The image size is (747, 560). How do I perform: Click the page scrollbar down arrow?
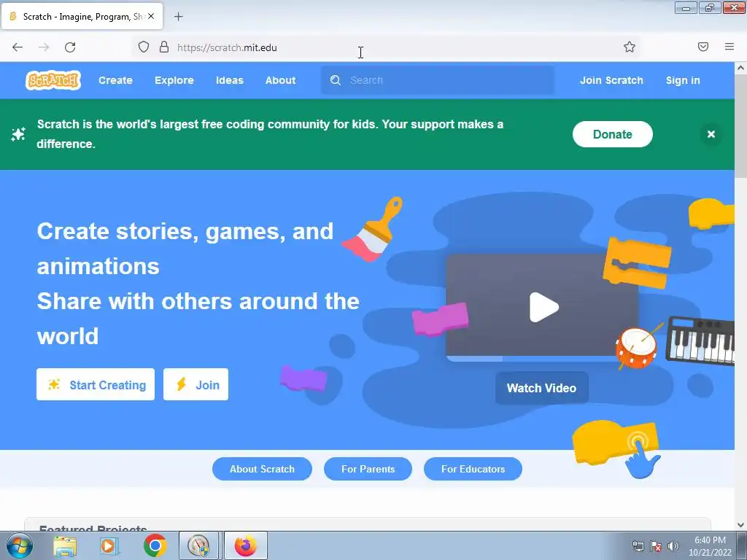741,525
